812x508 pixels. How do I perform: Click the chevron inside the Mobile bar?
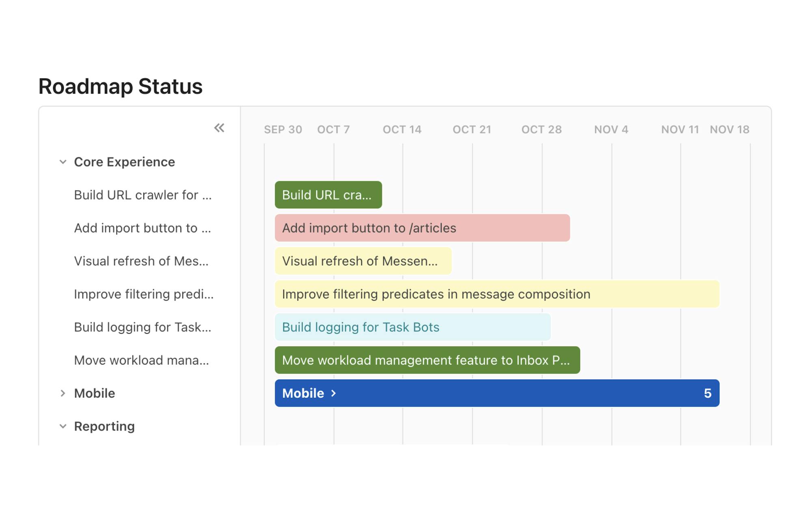pos(334,393)
